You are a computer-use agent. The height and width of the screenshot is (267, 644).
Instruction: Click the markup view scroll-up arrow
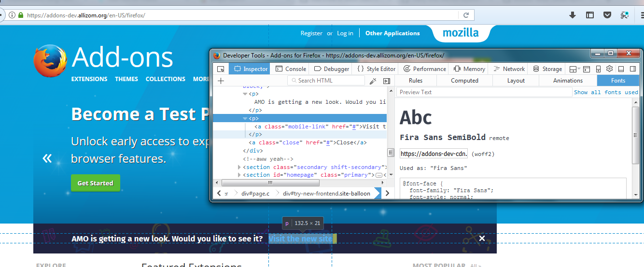(x=391, y=91)
